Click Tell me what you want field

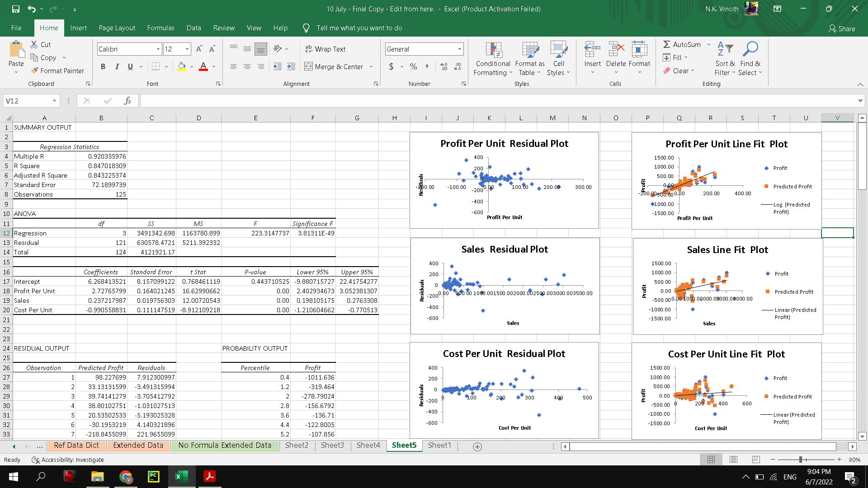pyautogui.click(x=359, y=28)
